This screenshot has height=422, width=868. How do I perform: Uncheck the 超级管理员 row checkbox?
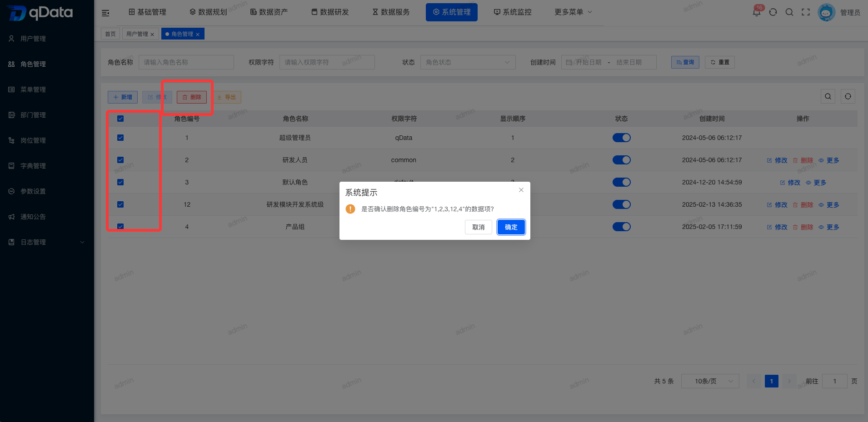[x=120, y=138]
